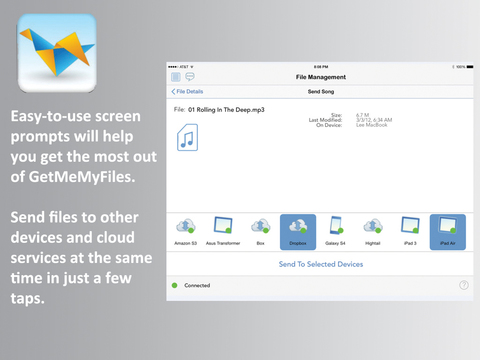This screenshot has height=360, width=480.
Task: Click the Lee MacBook device value
Action: tap(372, 125)
